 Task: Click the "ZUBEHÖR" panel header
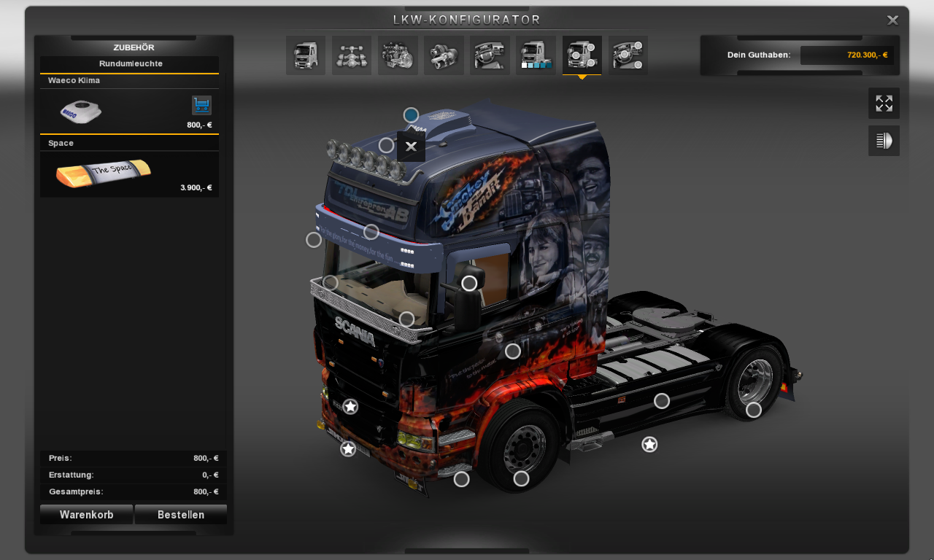pos(134,47)
